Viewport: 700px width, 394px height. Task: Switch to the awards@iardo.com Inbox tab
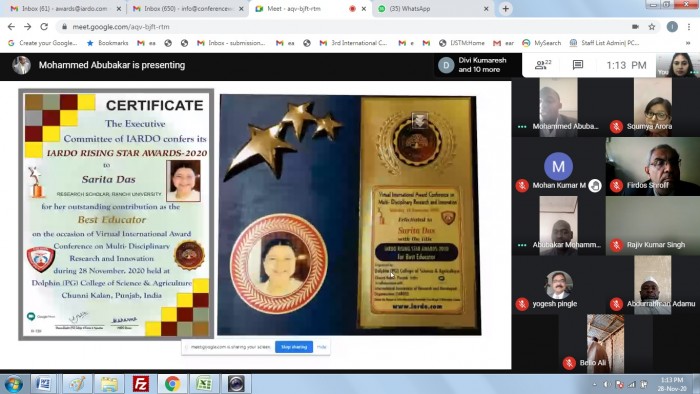point(65,8)
